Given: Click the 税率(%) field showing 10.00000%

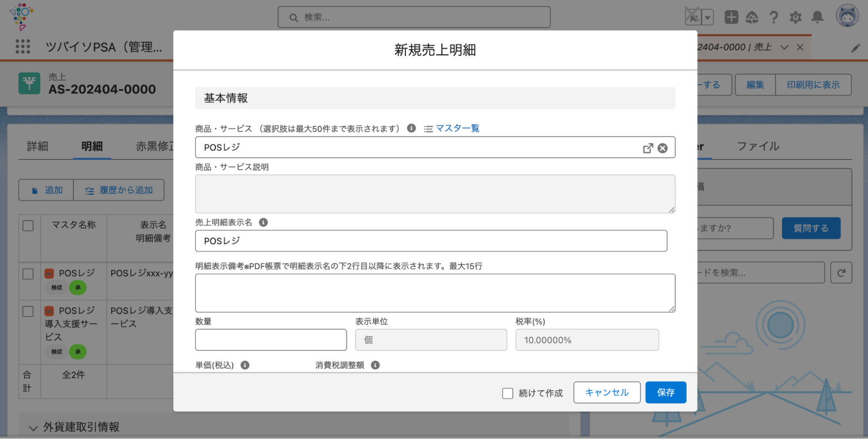Looking at the screenshot, I should tap(587, 340).
